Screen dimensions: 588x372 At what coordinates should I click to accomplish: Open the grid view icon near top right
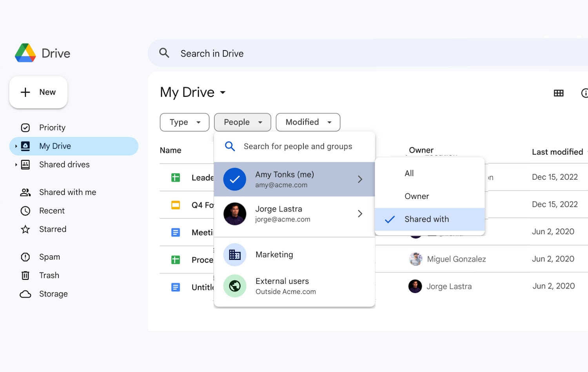point(558,93)
